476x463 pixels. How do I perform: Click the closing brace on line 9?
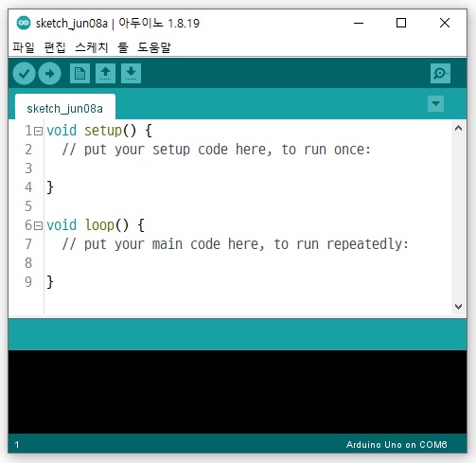pos(50,282)
